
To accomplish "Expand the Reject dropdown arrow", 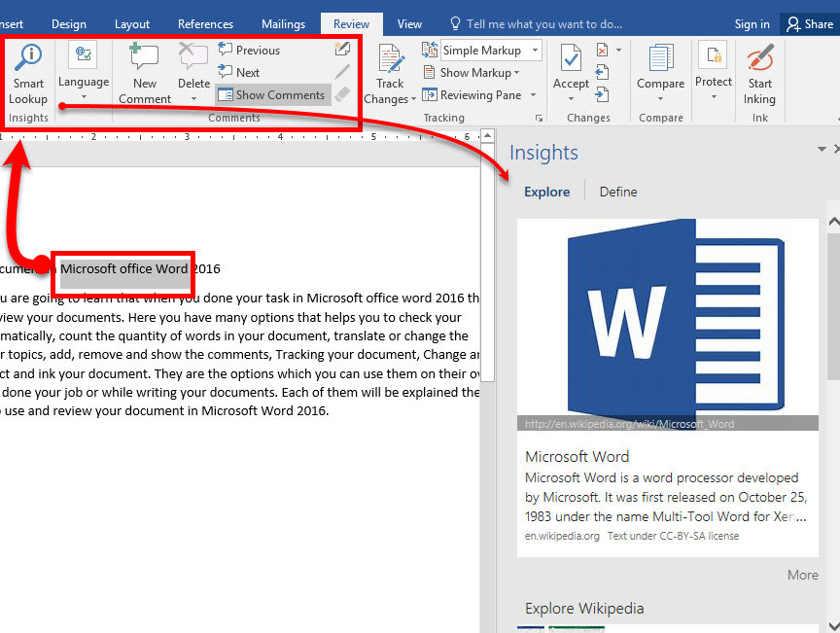I will pos(618,50).
